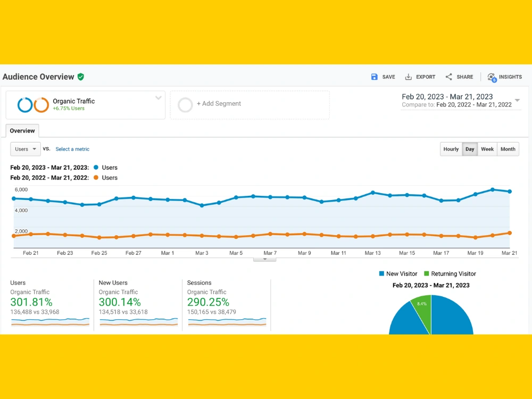Click the EXPORT label

426,77
